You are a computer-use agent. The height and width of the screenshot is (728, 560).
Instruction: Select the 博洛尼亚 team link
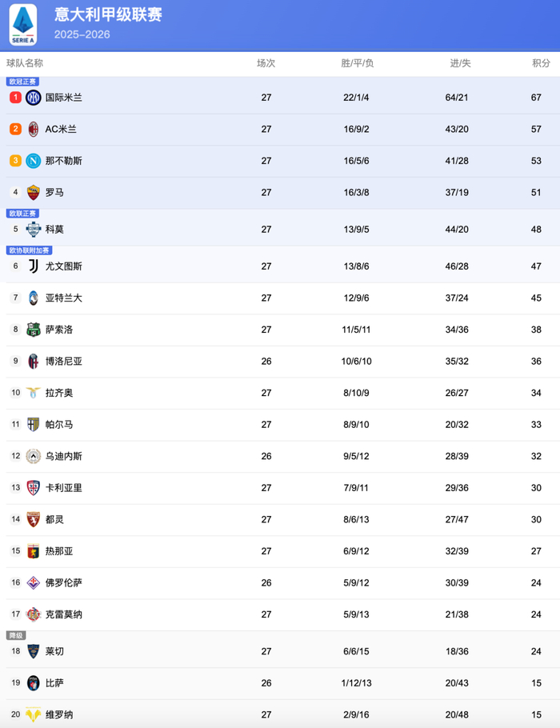(x=63, y=362)
